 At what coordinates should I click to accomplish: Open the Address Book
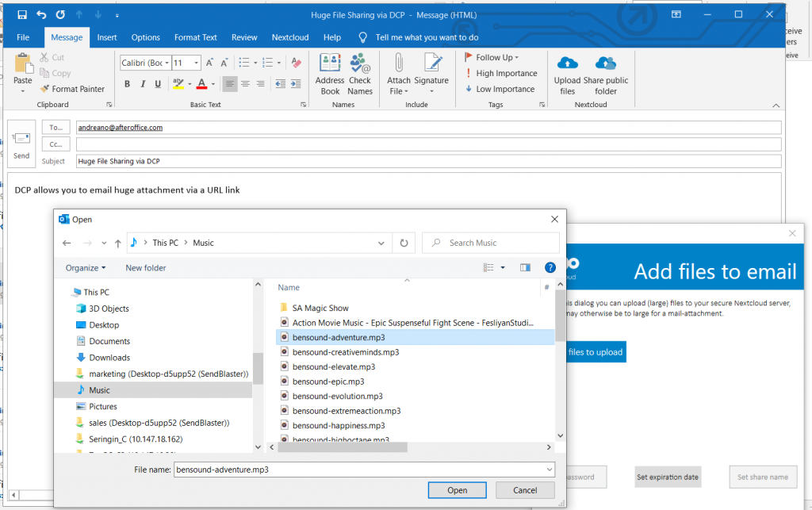pyautogui.click(x=330, y=74)
